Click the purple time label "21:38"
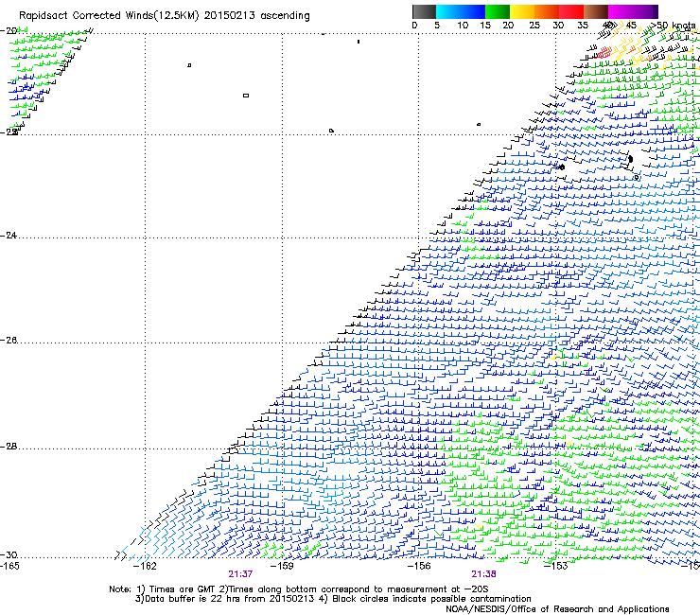The image size is (700, 615). (x=484, y=574)
